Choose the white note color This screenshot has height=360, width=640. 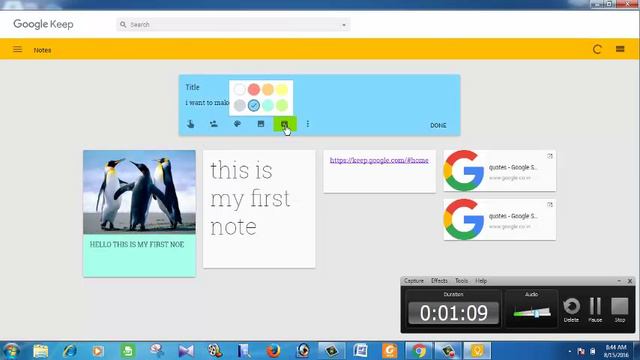(x=240, y=89)
